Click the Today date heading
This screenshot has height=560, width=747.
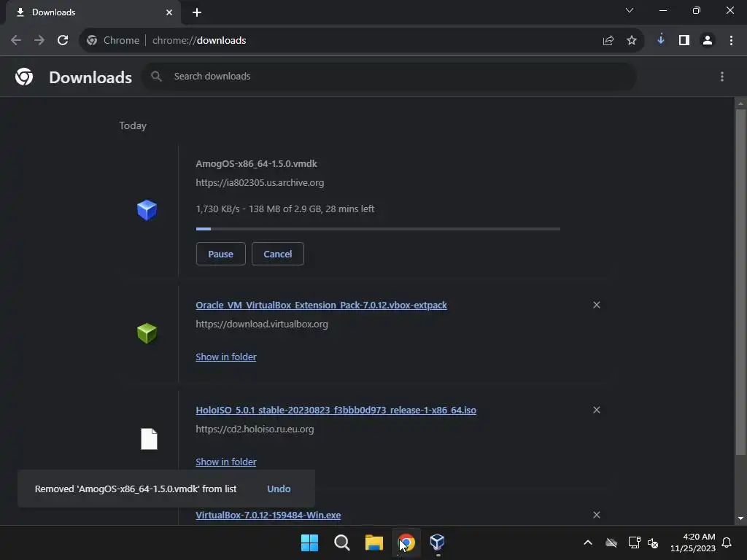pyautogui.click(x=133, y=125)
